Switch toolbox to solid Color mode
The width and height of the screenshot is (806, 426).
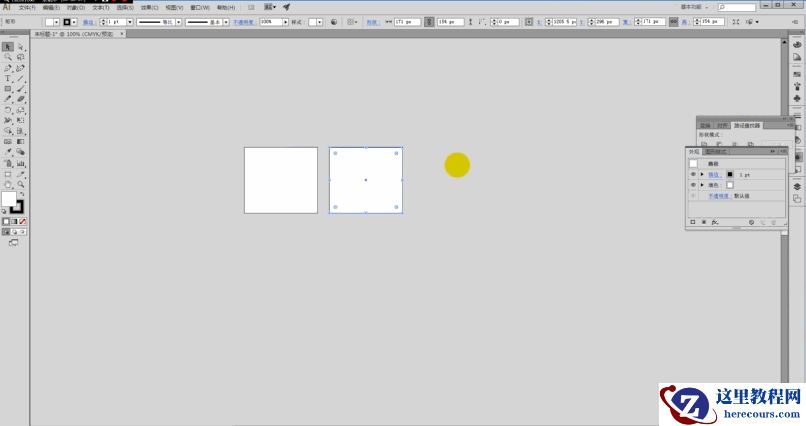(6, 221)
